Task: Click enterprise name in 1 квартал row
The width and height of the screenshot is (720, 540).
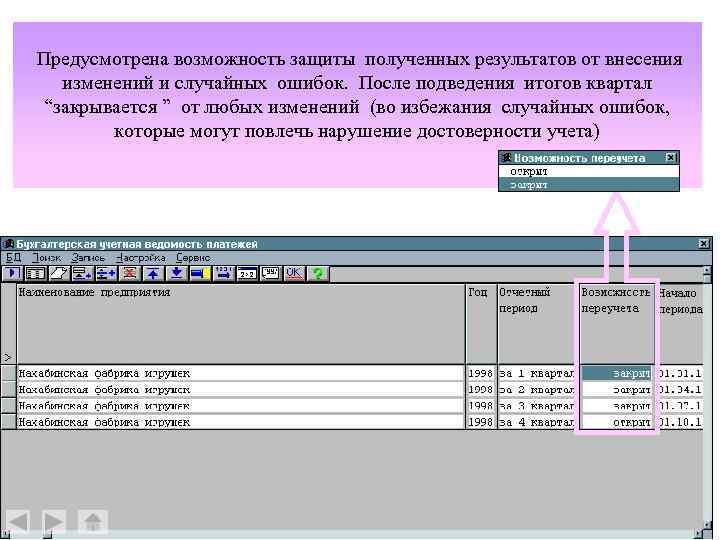Action: (241, 373)
